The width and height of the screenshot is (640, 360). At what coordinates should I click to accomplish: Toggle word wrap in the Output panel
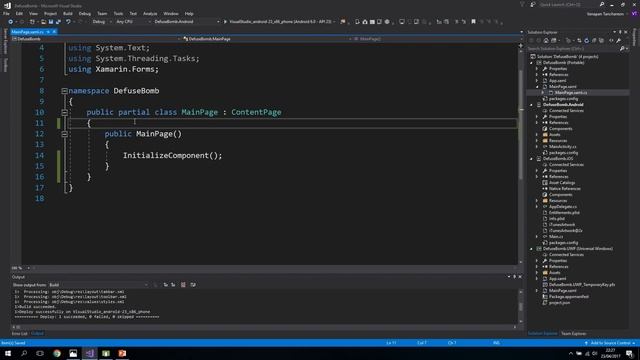pyautogui.click(x=193, y=284)
